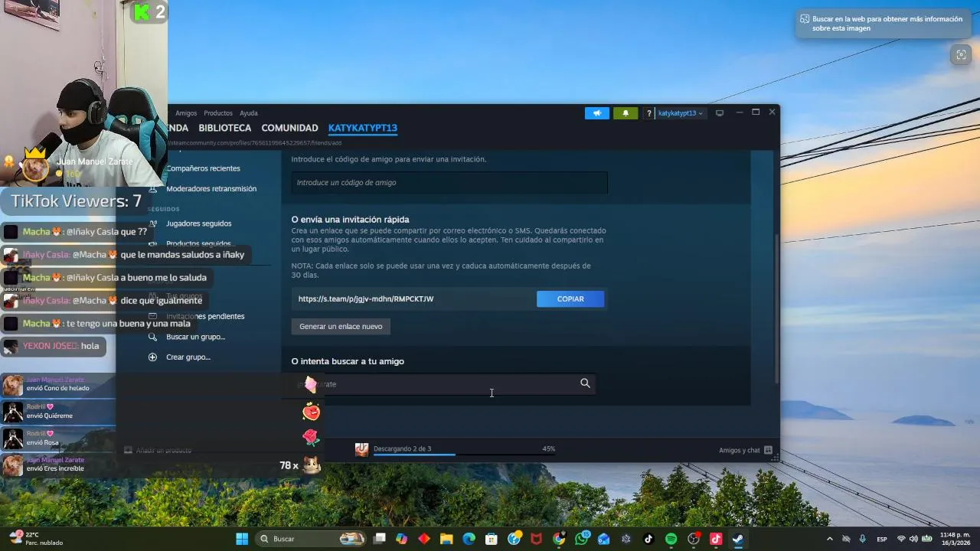Screen dimensions: 980x551
Task: Open Spotify from the taskbar
Action: coord(671,539)
